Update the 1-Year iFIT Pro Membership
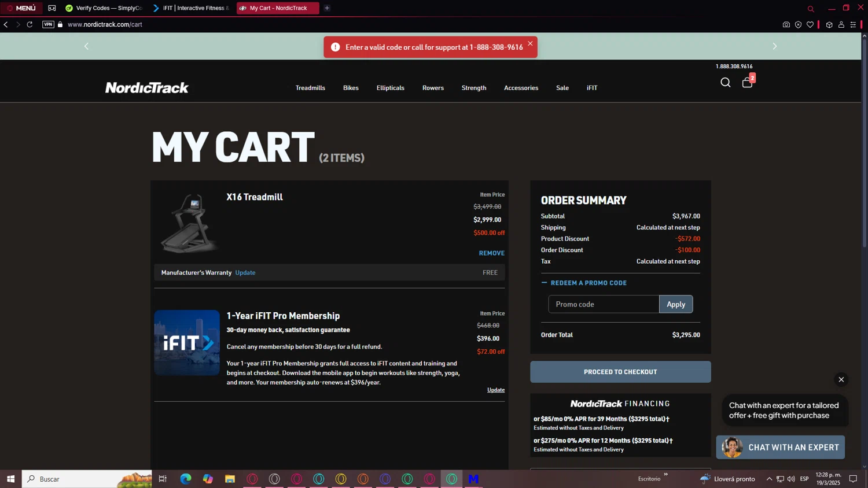The width and height of the screenshot is (868, 488). click(x=496, y=390)
